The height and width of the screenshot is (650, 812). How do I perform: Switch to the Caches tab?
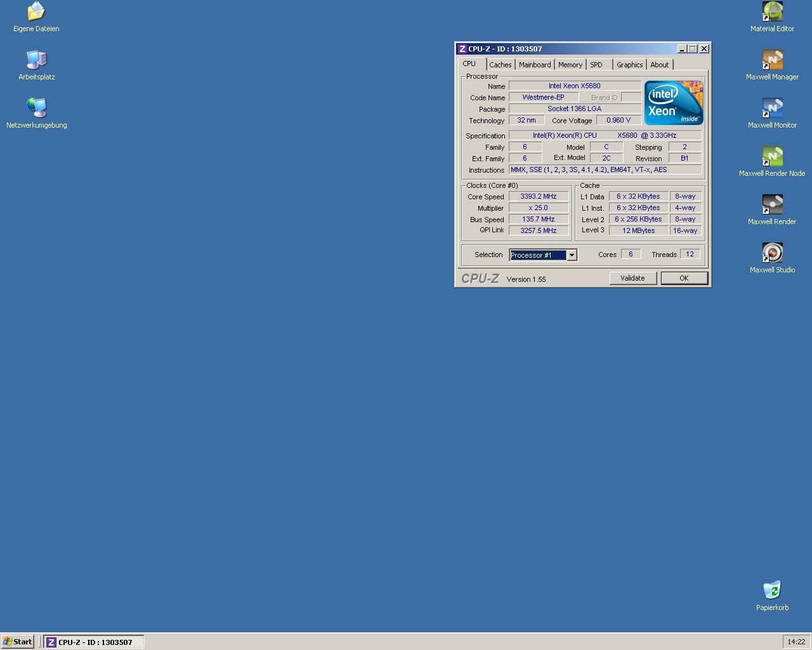[x=501, y=65]
